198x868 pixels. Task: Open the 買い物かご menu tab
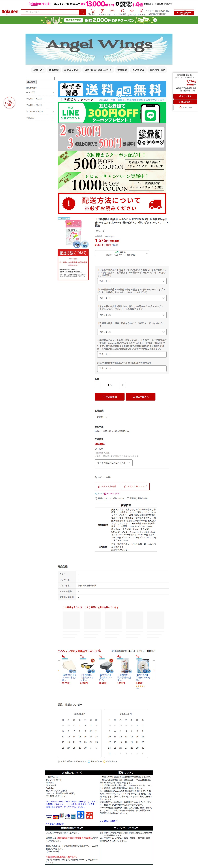click(x=138, y=70)
